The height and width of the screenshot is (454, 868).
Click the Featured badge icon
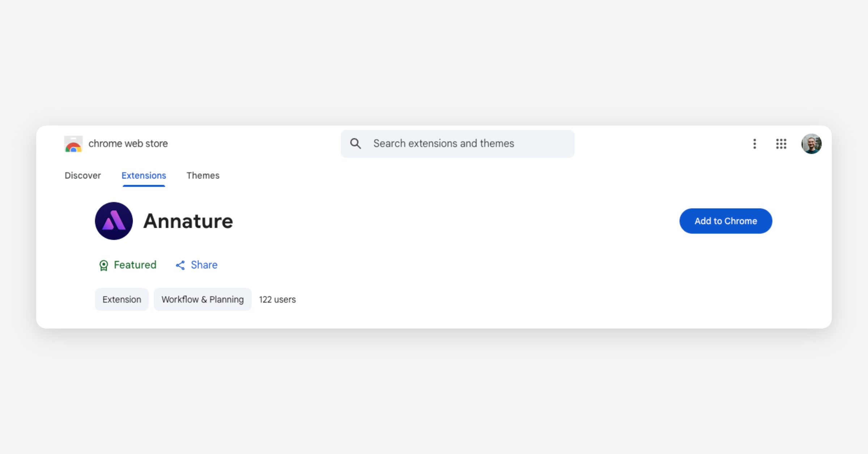[104, 265]
